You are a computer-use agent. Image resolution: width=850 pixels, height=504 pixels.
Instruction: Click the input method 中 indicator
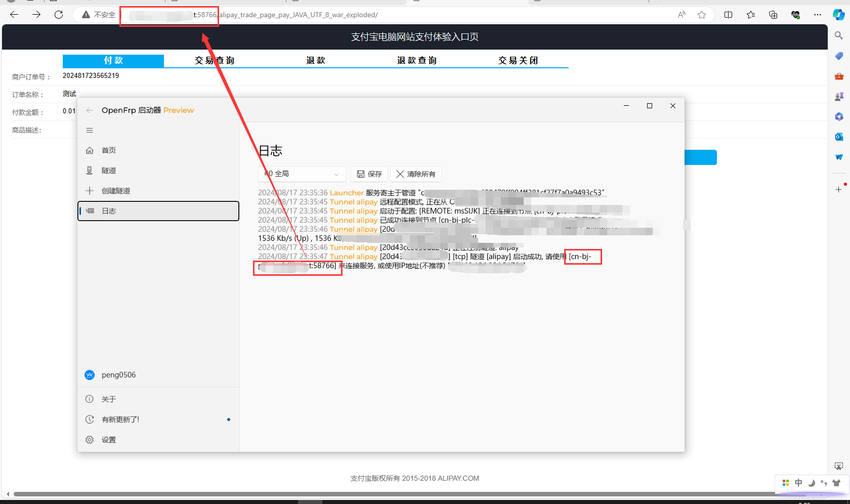tap(798, 483)
